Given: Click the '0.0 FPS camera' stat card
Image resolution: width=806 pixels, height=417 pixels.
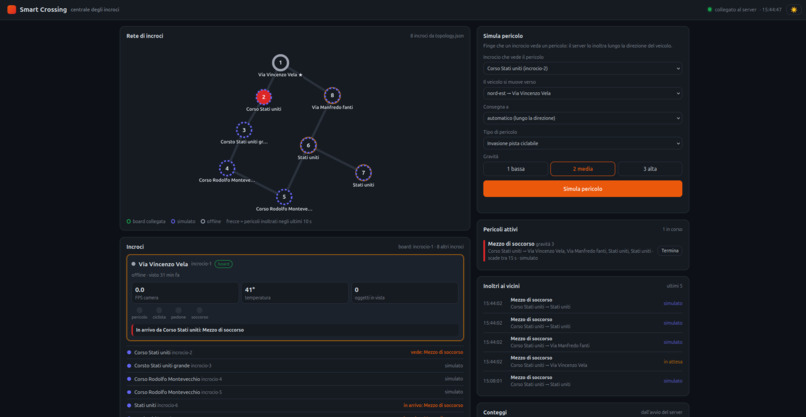Looking at the screenshot, I should point(185,293).
